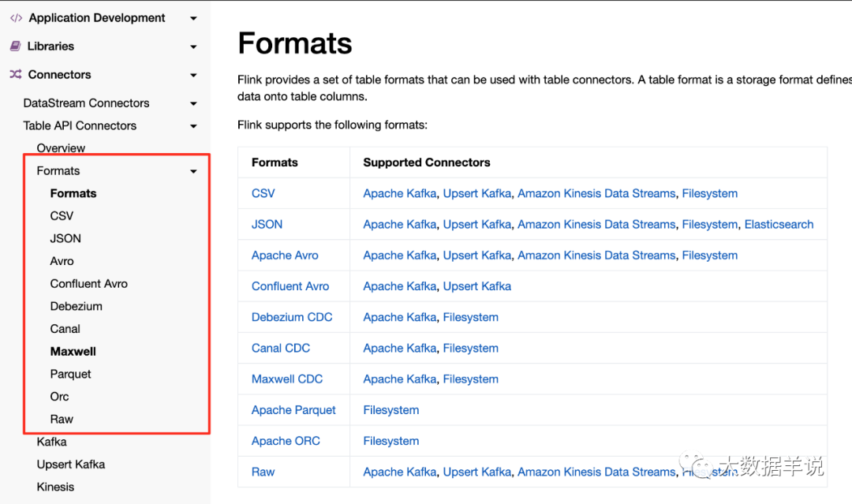Open Confluent Avro from sidebar

(88, 283)
